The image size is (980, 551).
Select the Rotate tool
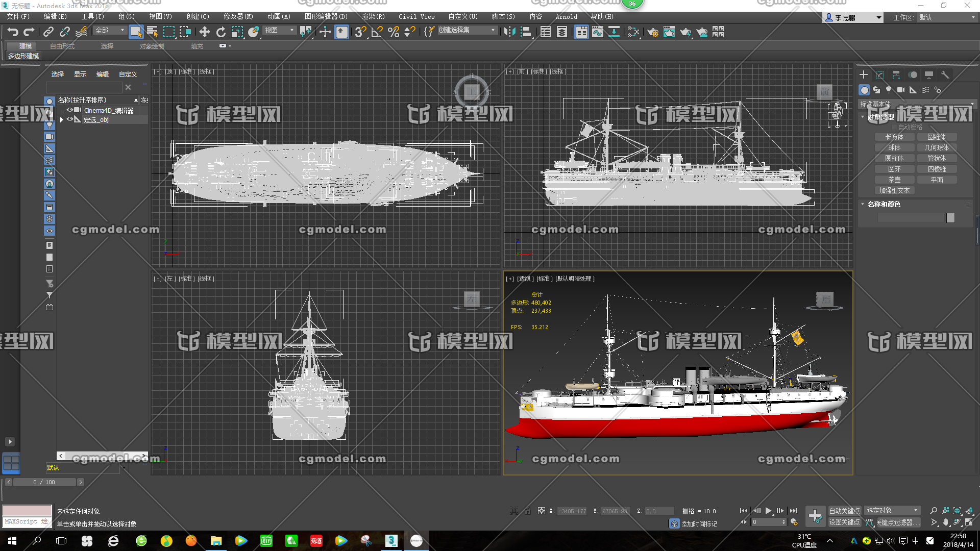click(221, 32)
